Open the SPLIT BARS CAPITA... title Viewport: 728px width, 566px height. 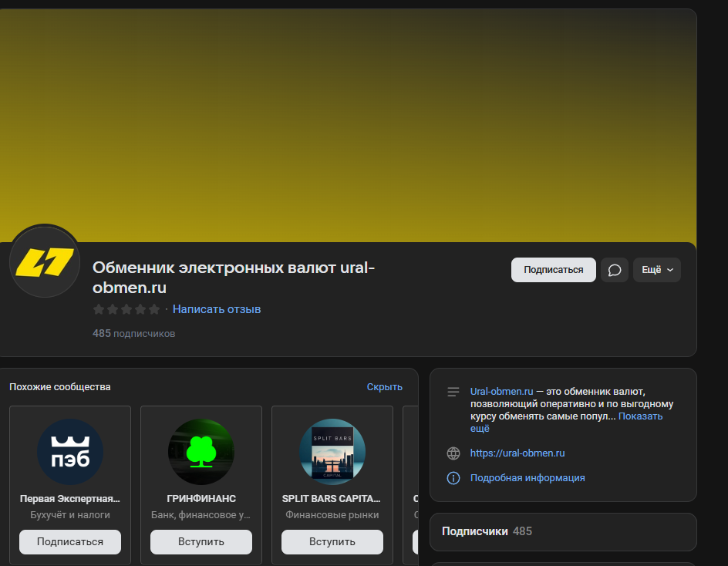click(x=332, y=499)
